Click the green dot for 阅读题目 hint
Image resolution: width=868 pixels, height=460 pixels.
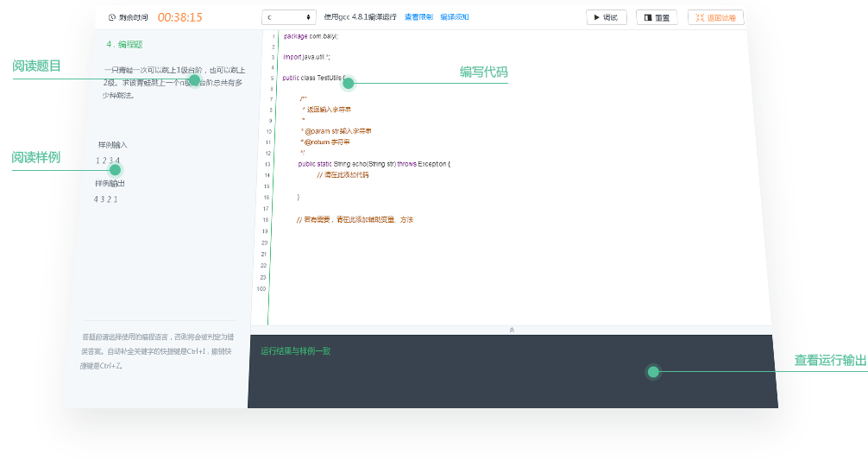tap(194, 80)
